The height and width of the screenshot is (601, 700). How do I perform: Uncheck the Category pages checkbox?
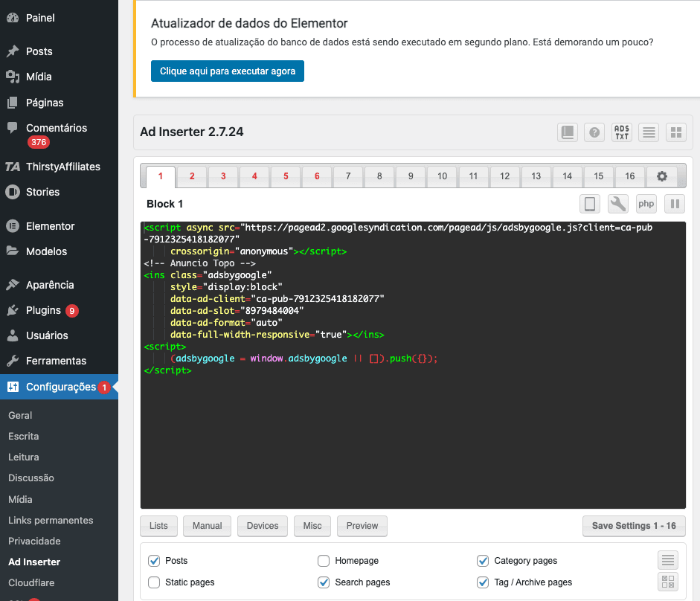pos(483,561)
